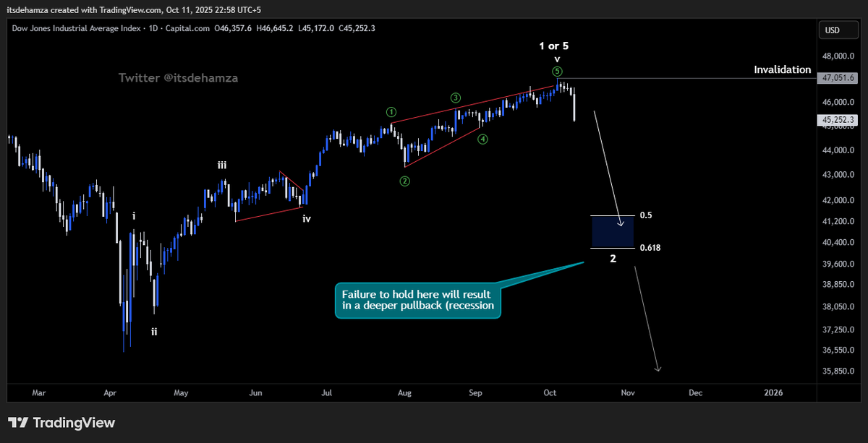The image size is (868, 443).
Task: Select the green circled 4 wave marker
Action: point(482,139)
